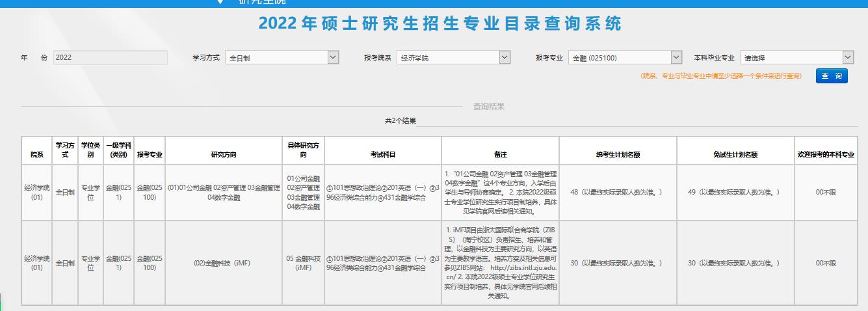
Task: Click the 年份 field showing 2022
Action: [x=110, y=58]
